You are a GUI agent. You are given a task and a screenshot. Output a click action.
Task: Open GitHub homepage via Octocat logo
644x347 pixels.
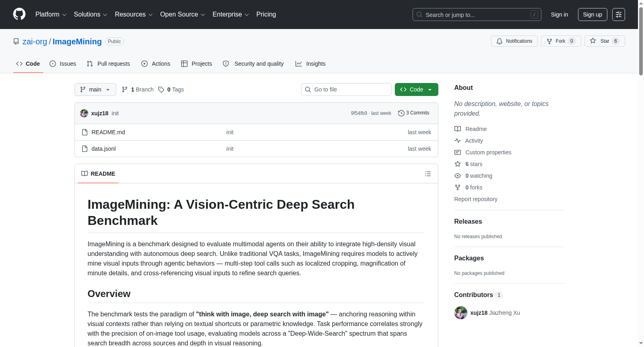(x=19, y=14)
